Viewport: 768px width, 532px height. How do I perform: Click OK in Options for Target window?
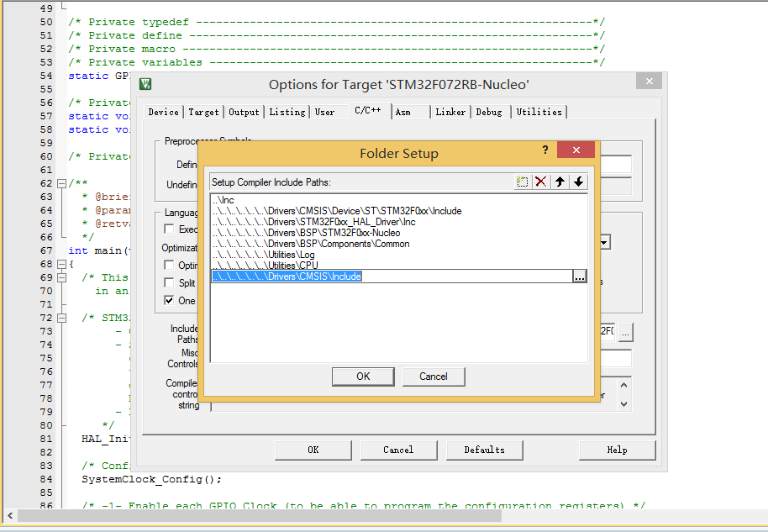pos(313,450)
